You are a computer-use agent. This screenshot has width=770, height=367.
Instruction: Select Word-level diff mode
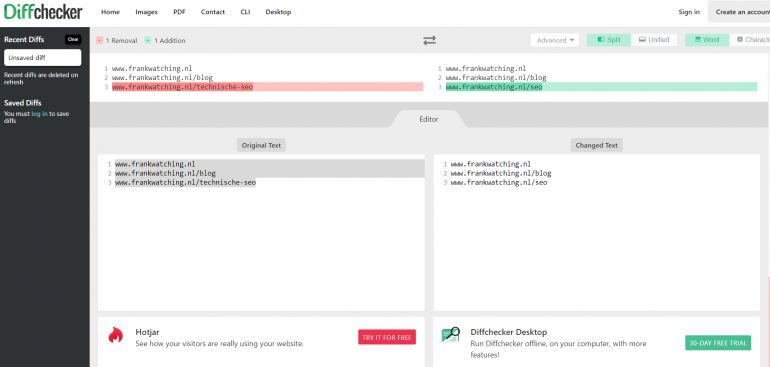coord(707,40)
